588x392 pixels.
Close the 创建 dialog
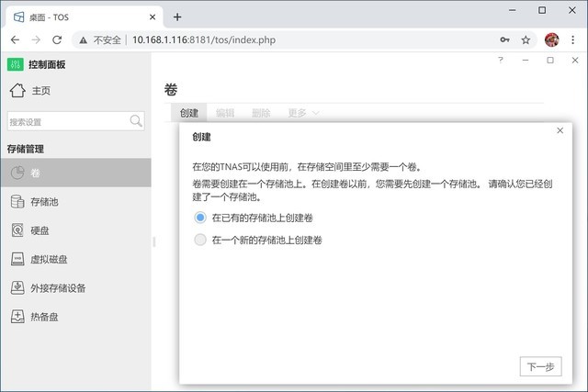[560, 130]
